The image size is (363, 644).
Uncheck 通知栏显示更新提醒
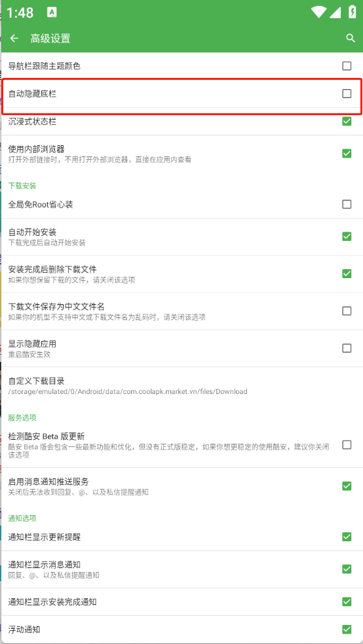click(347, 537)
